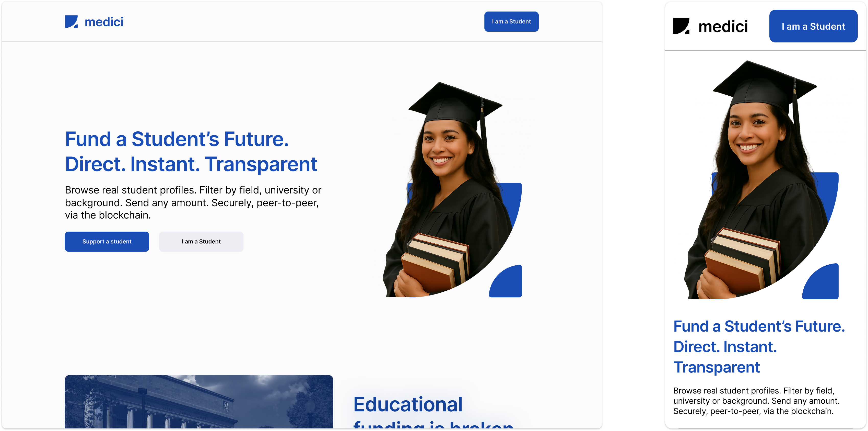The height and width of the screenshot is (431, 868).
Task: Click the mobile paragraph Browse real student profiles
Action: [x=756, y=401]
